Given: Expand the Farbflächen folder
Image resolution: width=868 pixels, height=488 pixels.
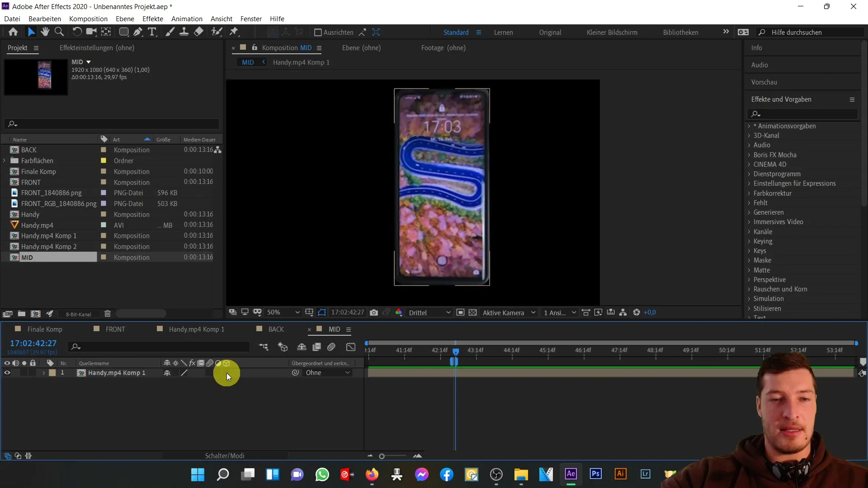Looking at the screenshot, I should click(x=5, y=161).
